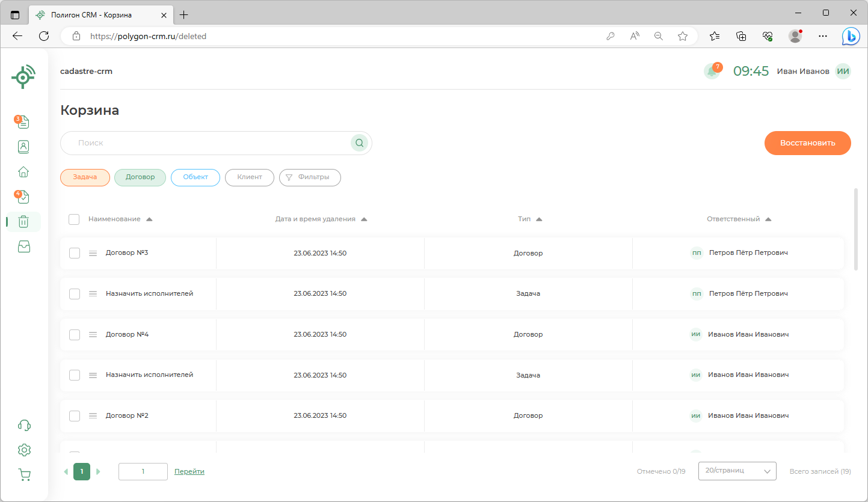Screen dimensions: 868x502
Task: Add page to favorites star icon
Action: [x=683, y=36]
